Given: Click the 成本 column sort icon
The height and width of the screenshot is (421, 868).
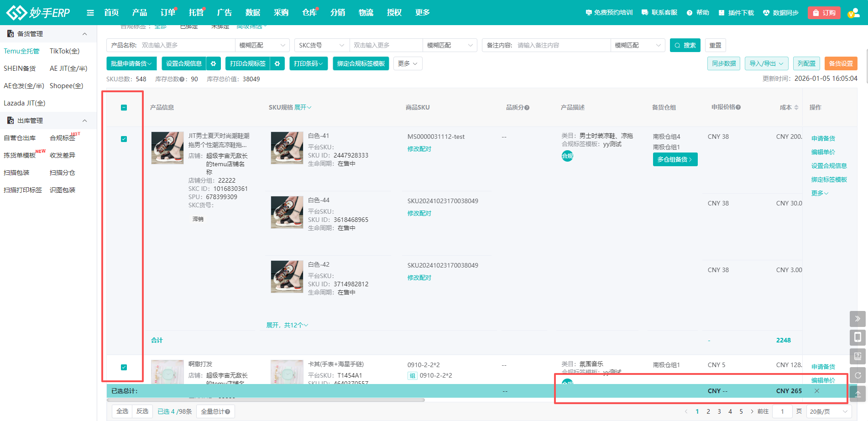Looking at the screenshot, I should [x=796, y=107].
